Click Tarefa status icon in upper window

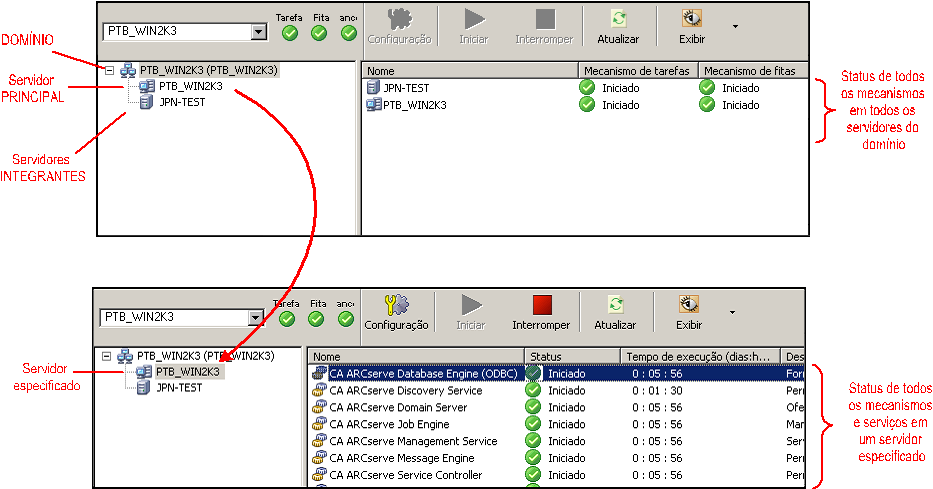pos(290,33)
